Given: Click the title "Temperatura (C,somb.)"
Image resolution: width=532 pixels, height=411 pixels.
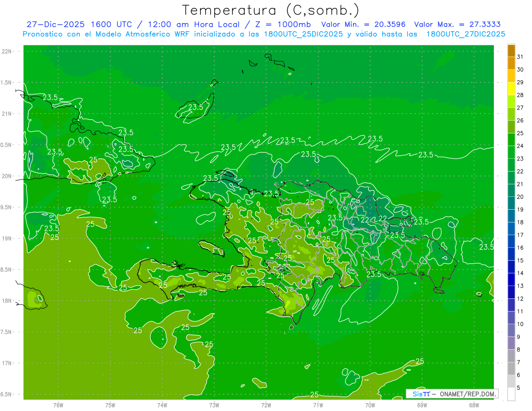Looking at the screenshot, I should point(271,11).
